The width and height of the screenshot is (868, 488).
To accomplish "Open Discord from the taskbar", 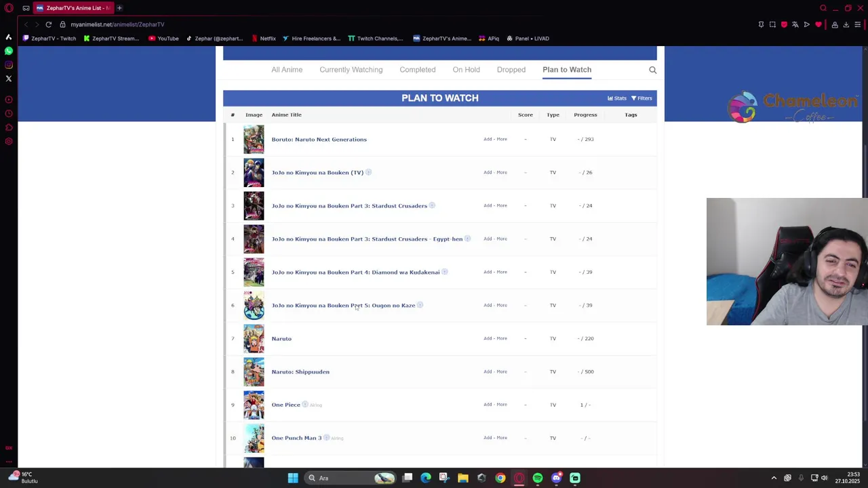I will (556, 478).
